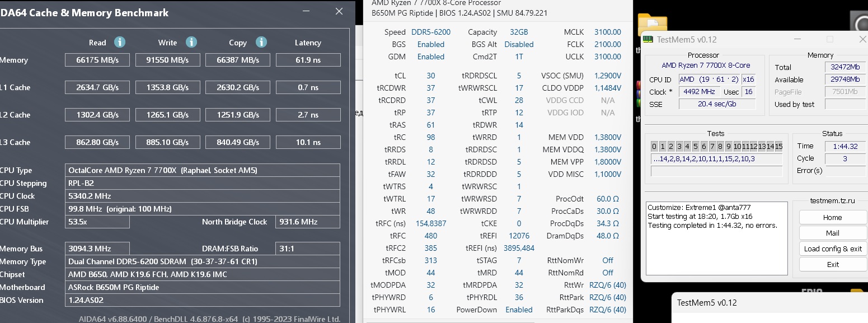Viewport: 868px width, 323px height.
Task: Click the TestMem5 memory-chip title bar icon
Action: (649, 39)
